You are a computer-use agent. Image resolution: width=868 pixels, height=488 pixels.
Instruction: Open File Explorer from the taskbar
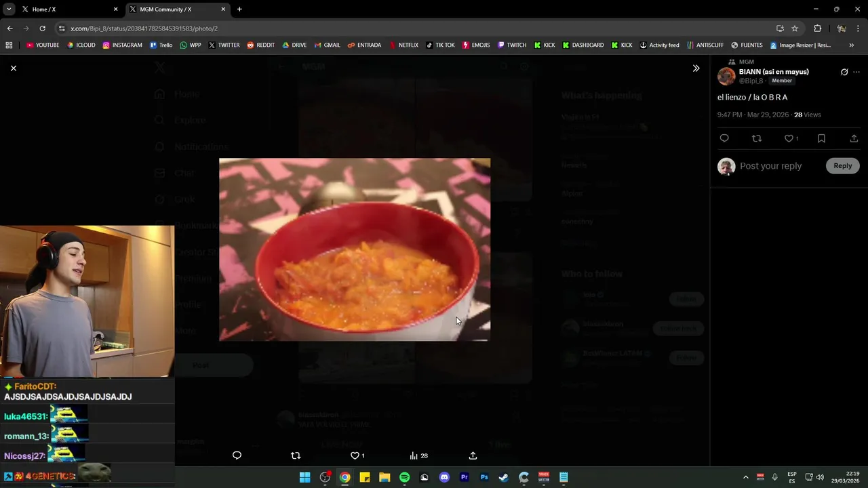pyautogui.click(x=384, y=477)
